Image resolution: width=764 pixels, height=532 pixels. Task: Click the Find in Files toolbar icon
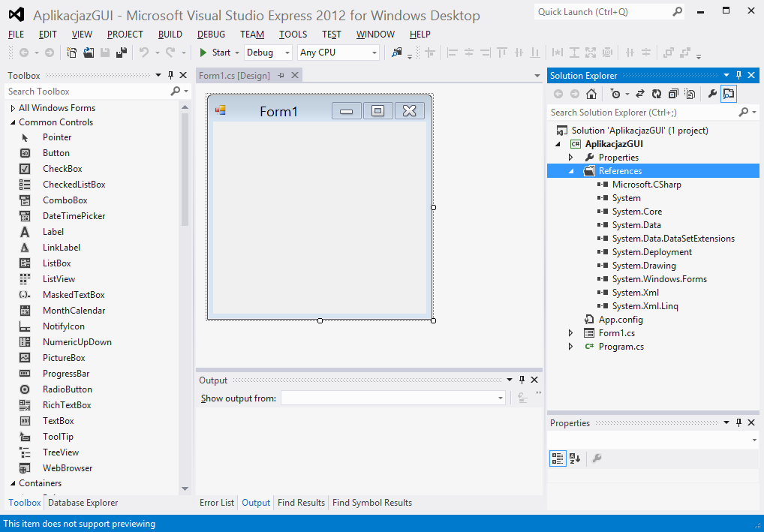click(x=397, y=53)
